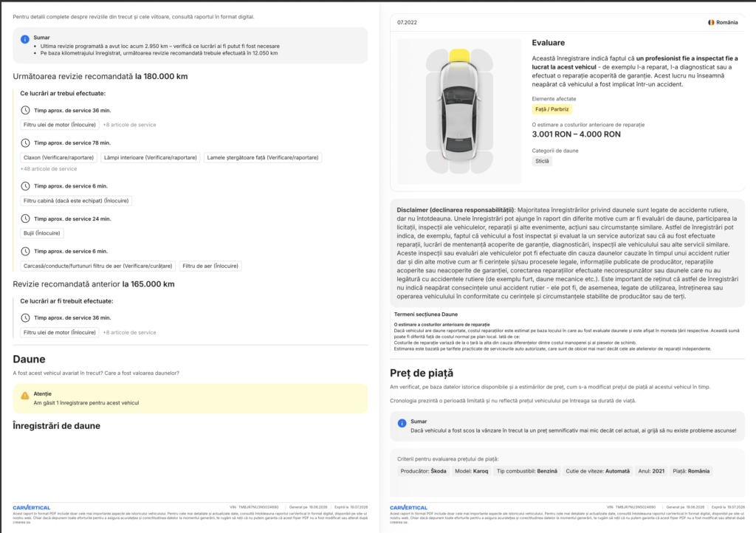
Task: Click the 'Filtru de aer (Înlocuire)' tag
Action: 210,266
